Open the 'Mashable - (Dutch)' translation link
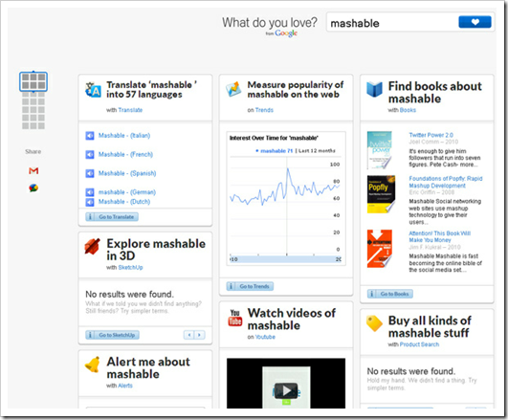Viewport: 508px width, 420px height. pyautogui.click(x=124, y=202)
